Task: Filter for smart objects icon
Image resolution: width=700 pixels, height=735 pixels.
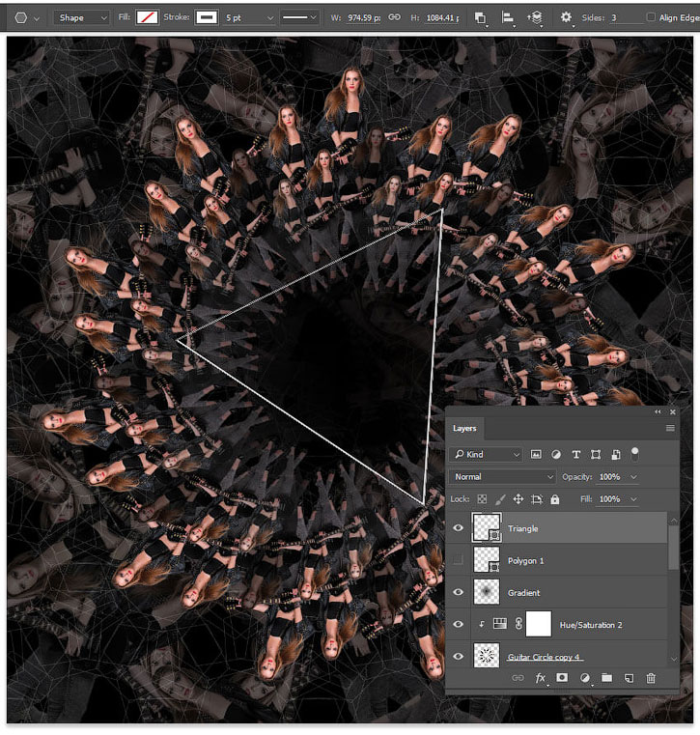Action: pos(616,454)
